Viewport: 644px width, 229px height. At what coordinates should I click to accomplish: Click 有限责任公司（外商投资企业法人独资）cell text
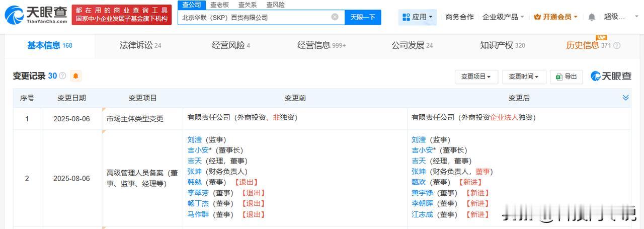(x=473, y=117)
